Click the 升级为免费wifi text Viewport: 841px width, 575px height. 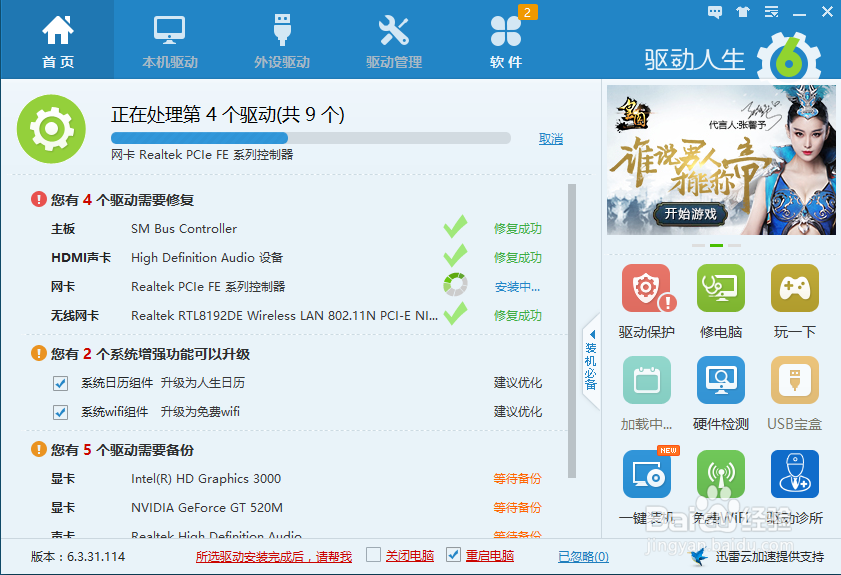(200, 411)
